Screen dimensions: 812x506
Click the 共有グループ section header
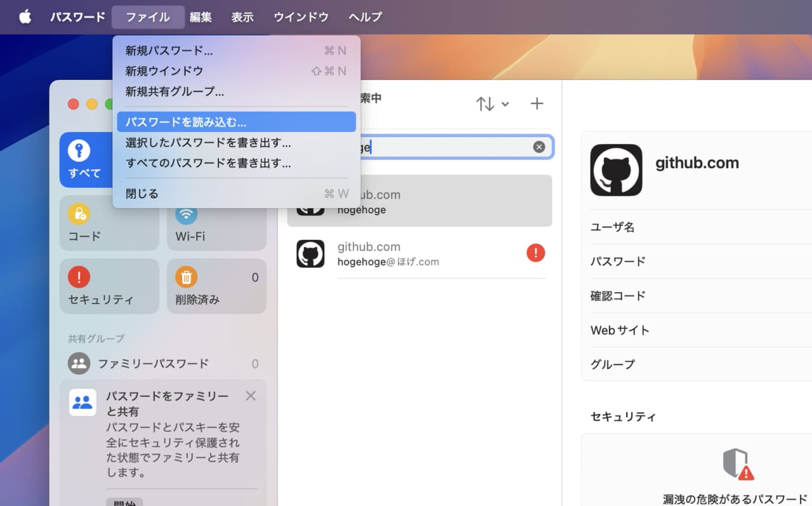click(96, 339)
